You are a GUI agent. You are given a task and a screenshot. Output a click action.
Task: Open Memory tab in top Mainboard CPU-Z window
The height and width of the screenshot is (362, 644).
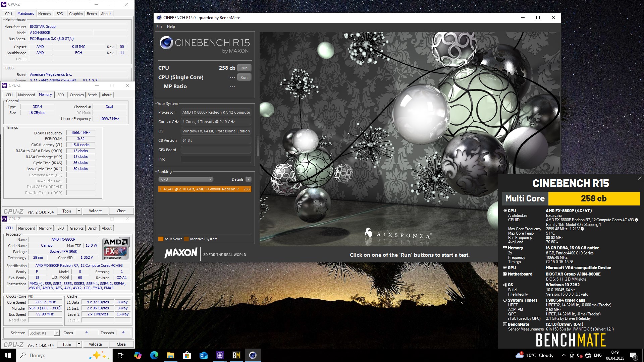(x=45, y=14)
